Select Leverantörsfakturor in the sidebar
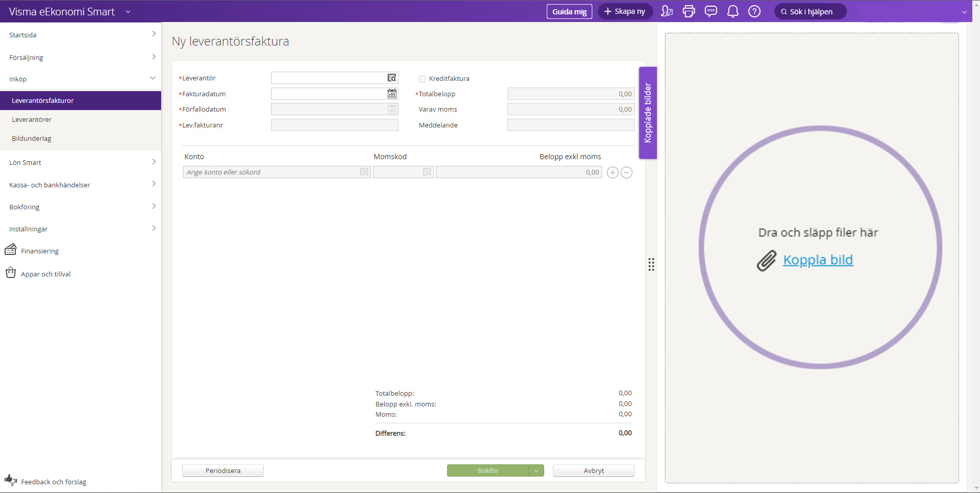The width and height of the screenshot is (980, 493). (81, 100)
